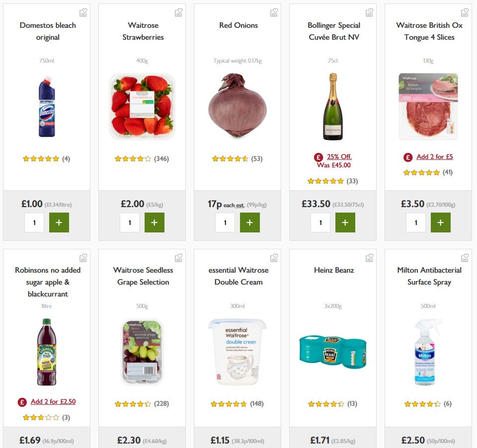Open the 25% Off Bollinger offer
The width and height of the screenshot is (477, 448).
coord(339,157)
